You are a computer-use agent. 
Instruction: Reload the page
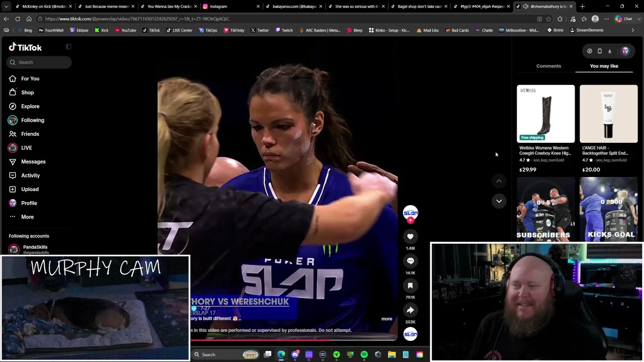[18, 19]
